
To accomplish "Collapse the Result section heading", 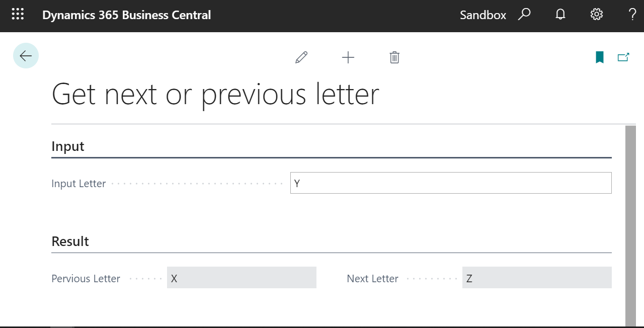I will [x=70, y=241].
